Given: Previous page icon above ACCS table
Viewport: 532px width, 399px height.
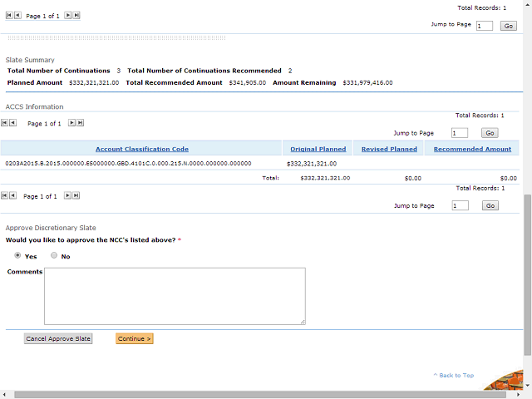Looking at the screenshot, I should pyautogui.click(x=13, y=123).
